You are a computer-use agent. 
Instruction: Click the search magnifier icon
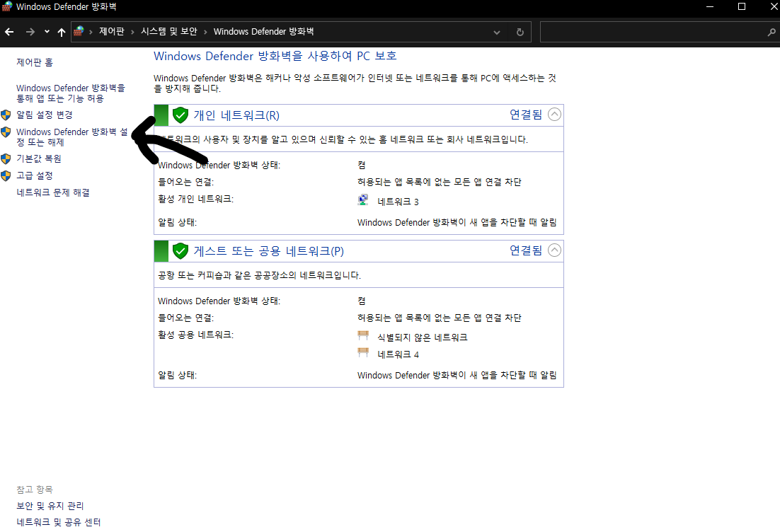772,33
